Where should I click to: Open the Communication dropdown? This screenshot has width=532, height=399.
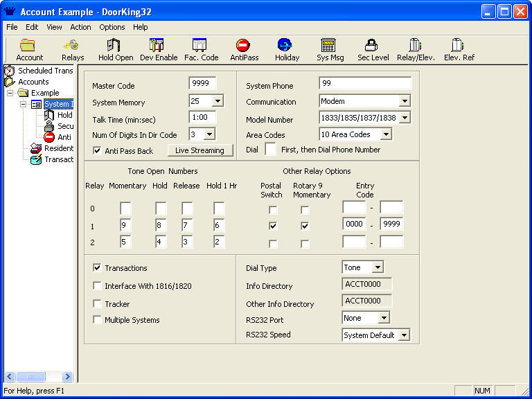click(x=405, y=100)
